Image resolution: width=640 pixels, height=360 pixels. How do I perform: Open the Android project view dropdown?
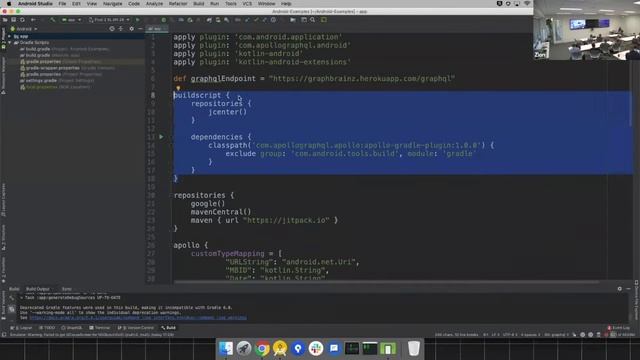[24, 29]
